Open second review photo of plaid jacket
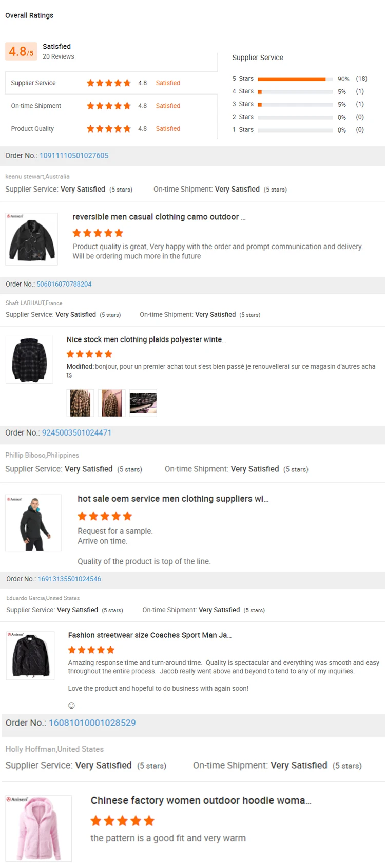This screenshot has height=868, width=385. (x=111, y=403)
